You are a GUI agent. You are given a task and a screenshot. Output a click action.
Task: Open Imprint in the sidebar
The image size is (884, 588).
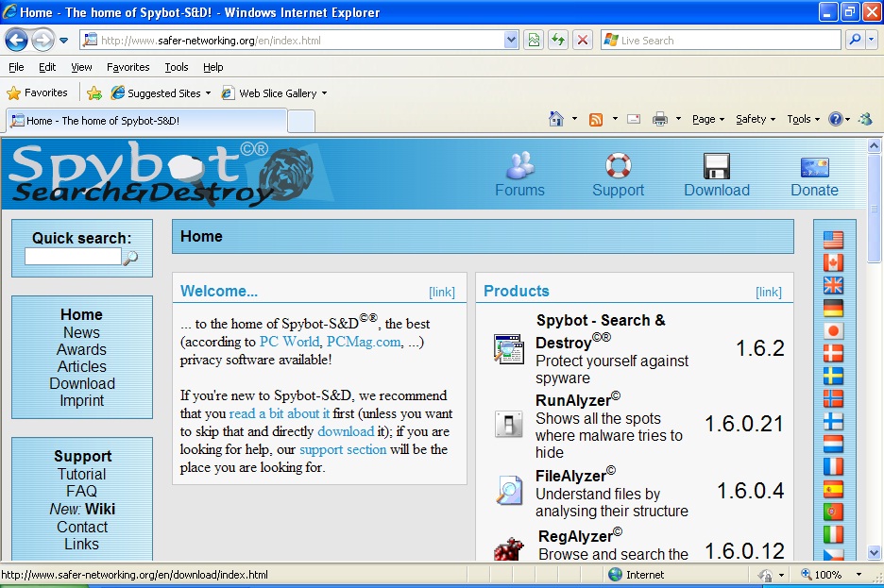[x=82, y=400]
